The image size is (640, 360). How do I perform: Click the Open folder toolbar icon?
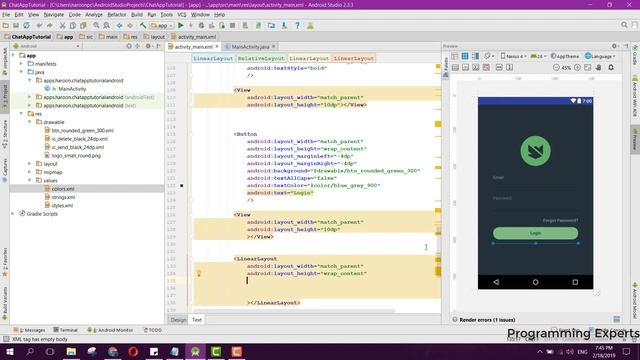6,25
